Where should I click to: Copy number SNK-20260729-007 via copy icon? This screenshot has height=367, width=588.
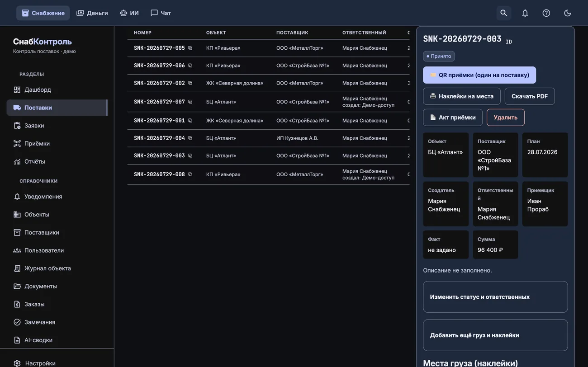[190, 102]
